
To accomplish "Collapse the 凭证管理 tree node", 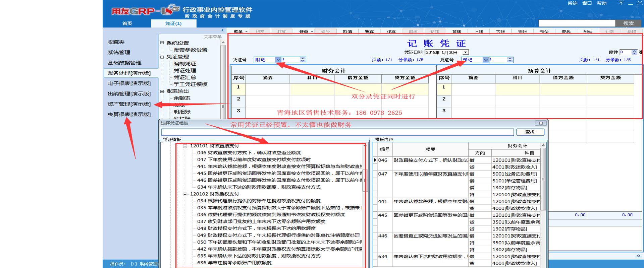I will [x=162, y=57].
